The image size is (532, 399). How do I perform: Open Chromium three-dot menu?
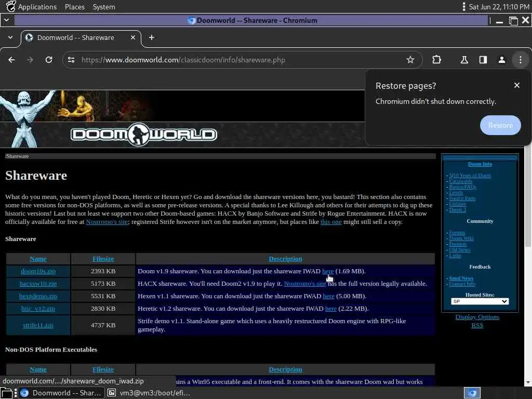(x=520, y=60)
